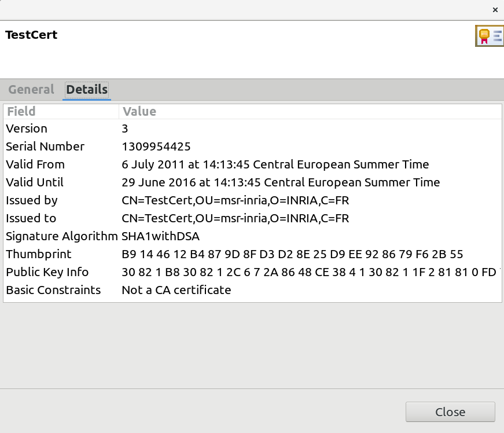Select the Details tab
504x433 pixels.
click(86, 90)
